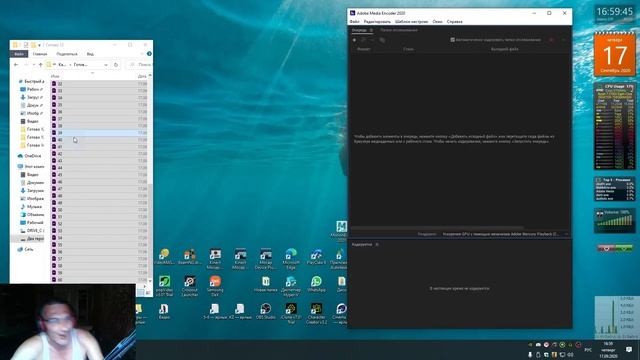
Task: Sort by the Дата column header
Action: 142,76
